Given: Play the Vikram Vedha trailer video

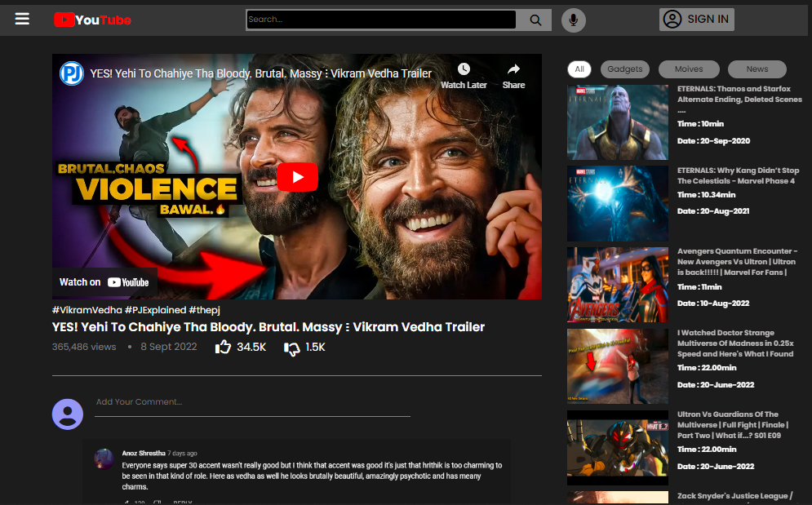Looking at the screenshot, I should click(297, 177).
